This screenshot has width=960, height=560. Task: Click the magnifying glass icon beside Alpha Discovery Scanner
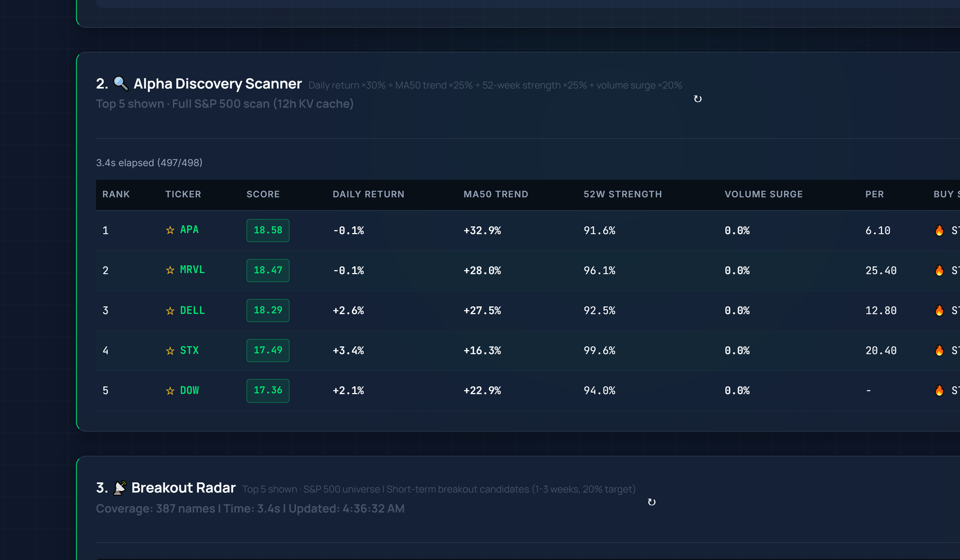click(121, 84)
